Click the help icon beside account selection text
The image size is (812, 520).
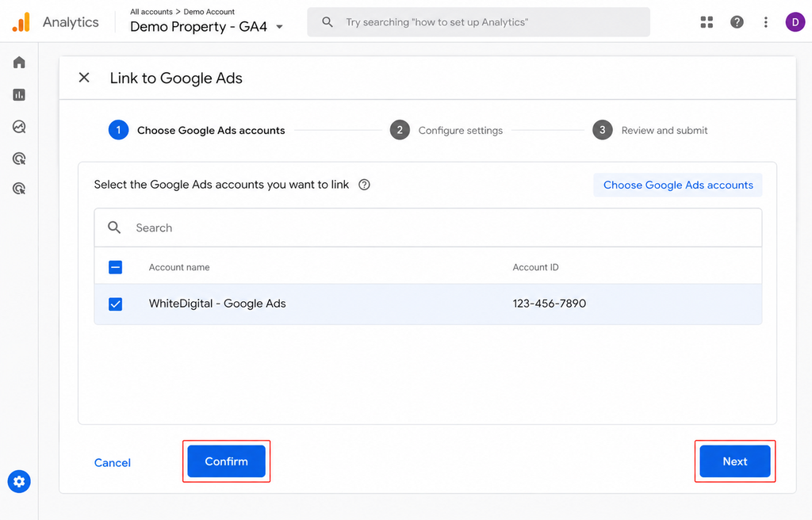365,185
